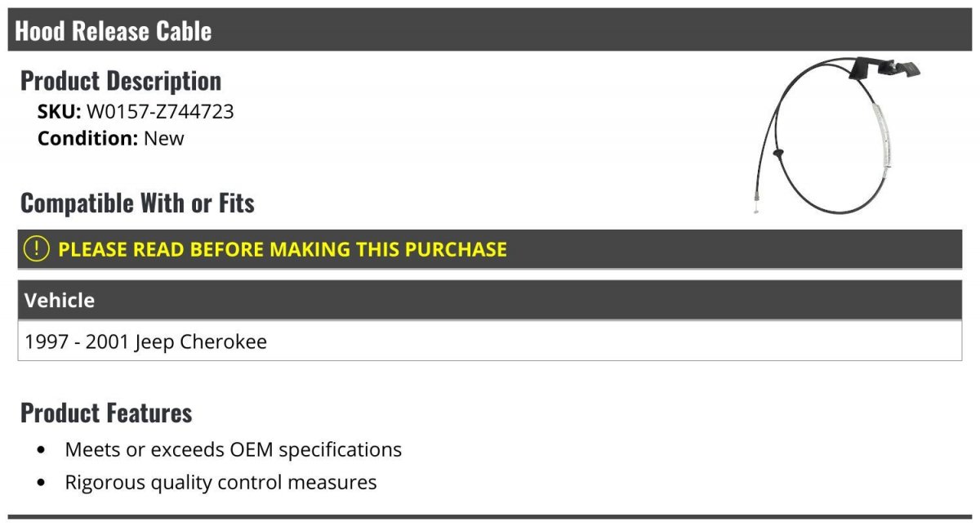This screenshot has height=527, width=980.
Task: Click "Rigorous quality control measures" text
Action: click(x=220, y=482)
